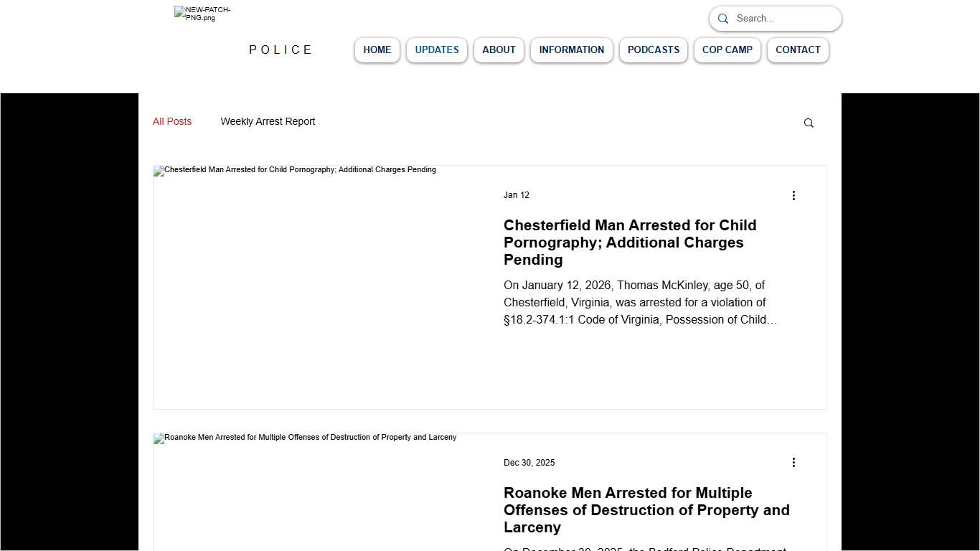
Task: Click the Chesterfield post thumbnail image
Action: coord(321,287)
